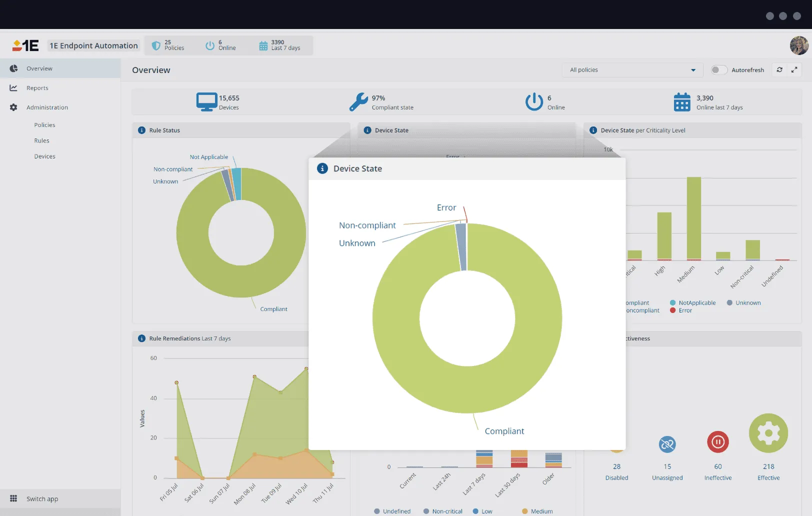The height and width of the screenshot is (516, 812).
Task: Click the 1E logo
Action: [25, 45]
